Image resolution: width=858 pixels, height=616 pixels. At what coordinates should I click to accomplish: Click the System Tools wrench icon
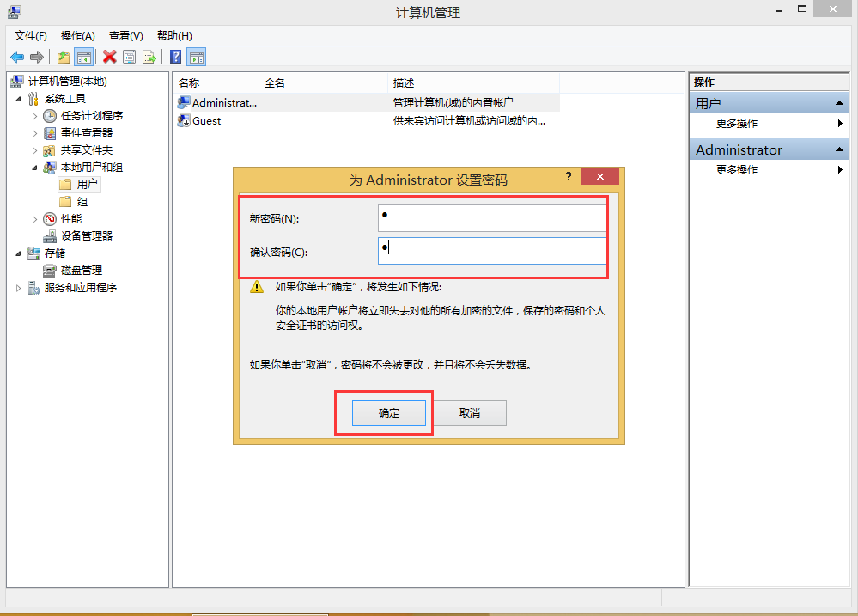[33, 99]
